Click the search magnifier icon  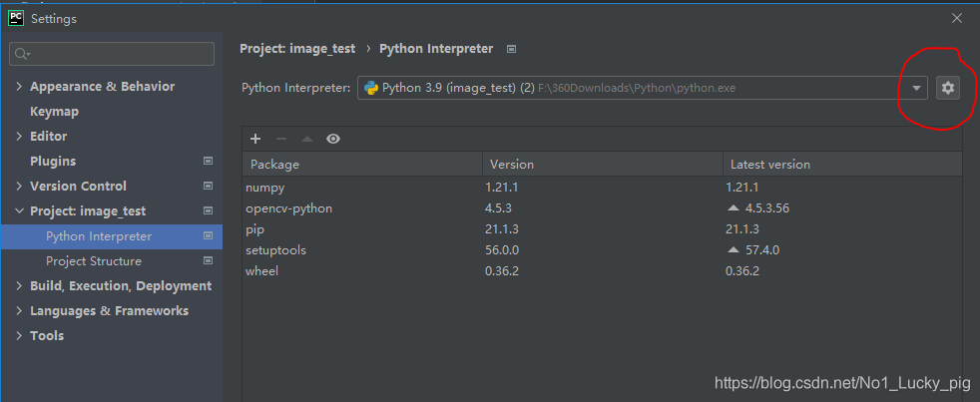pyautogui.click(x=22, y=55)
